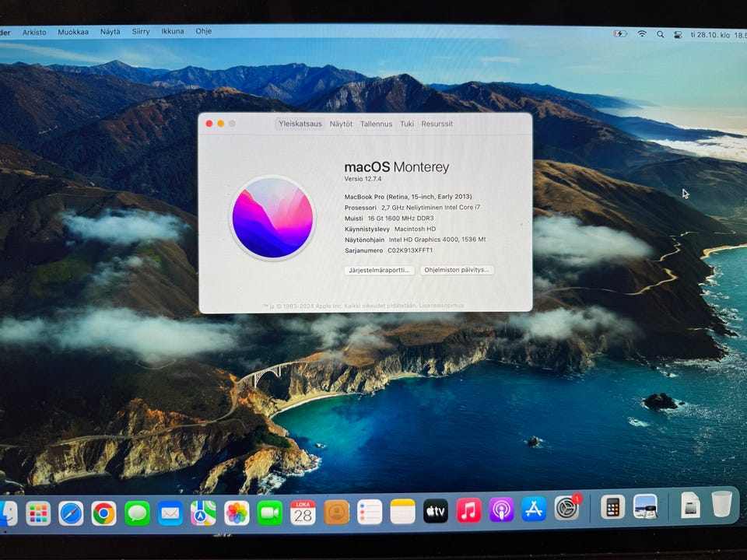The image size is (747, 560).
Task: Click the Sarjanumero 'C02K913XFFT1' value
Action: [410, 250]
